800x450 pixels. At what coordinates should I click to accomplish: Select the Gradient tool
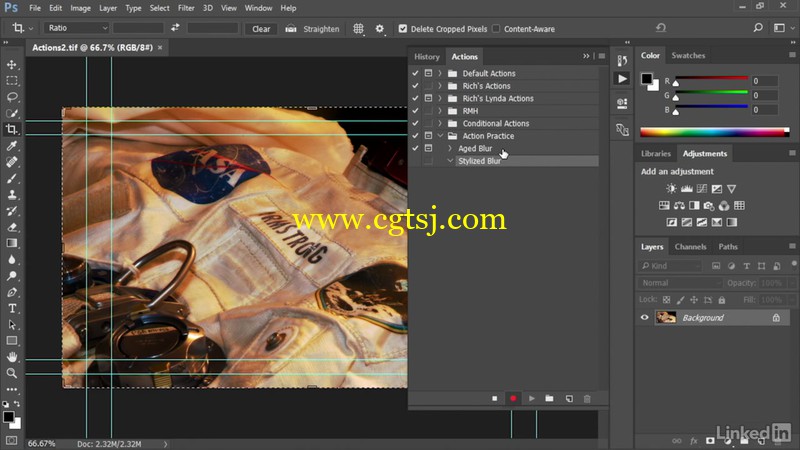coord(12,243)
